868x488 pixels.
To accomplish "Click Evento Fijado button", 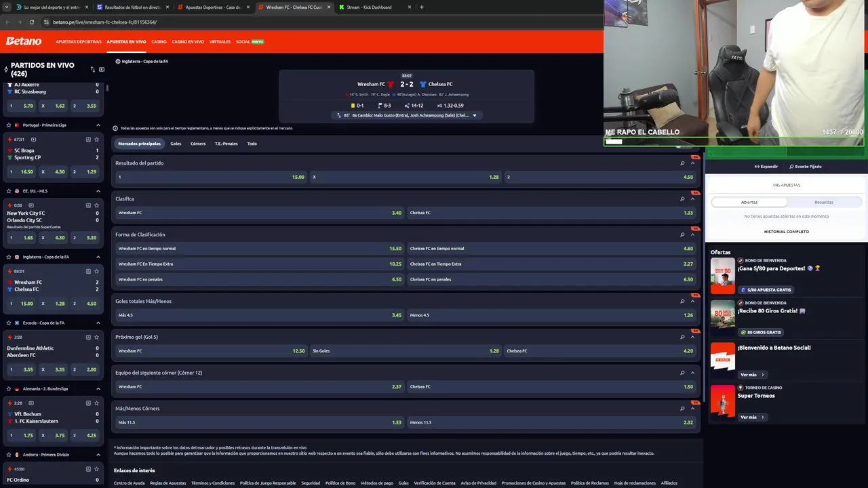I will coord(806,166).
